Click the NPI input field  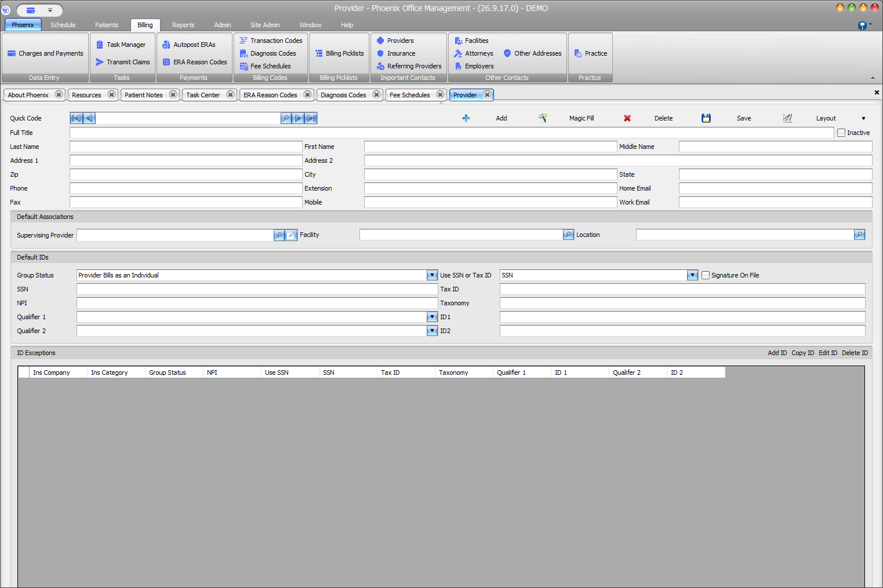click(x=257, y=303)
